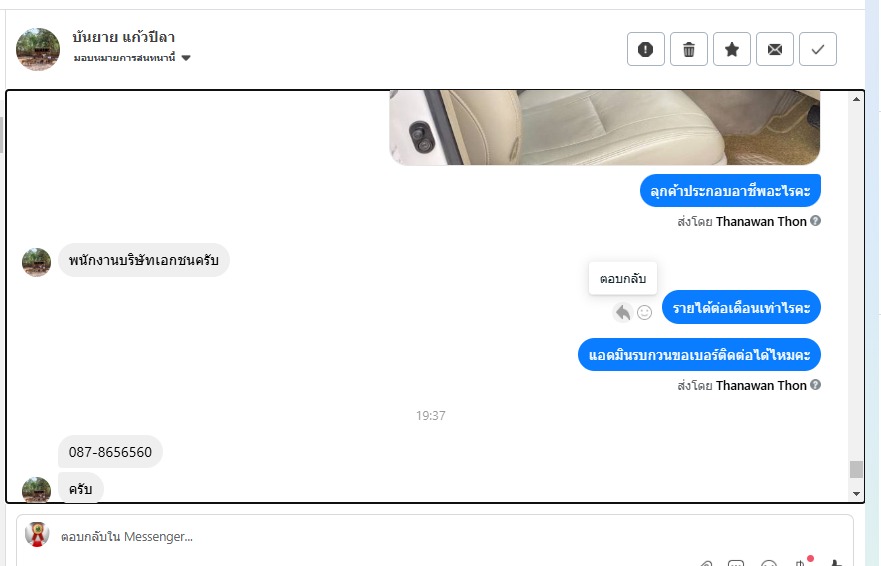The height and width of the screenshot is (566, 881).
Task: Click help icon after upper Thanawan Thon
Action: [816, 221]
